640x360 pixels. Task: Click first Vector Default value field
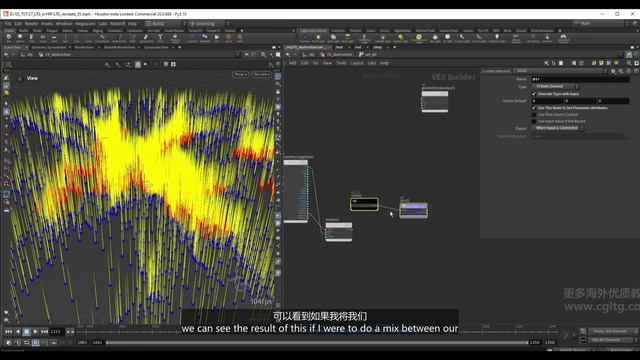(547, 101)
